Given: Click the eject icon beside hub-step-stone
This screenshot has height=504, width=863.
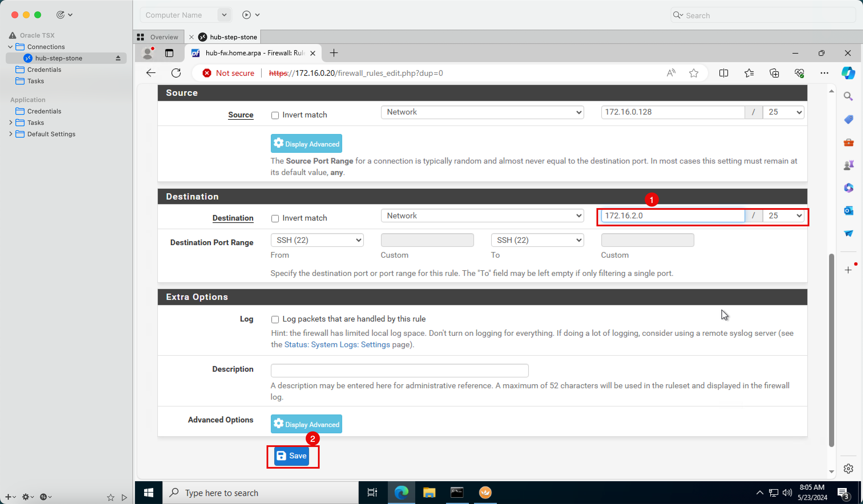Looking at the screenshot, I should tap(118, 58).
